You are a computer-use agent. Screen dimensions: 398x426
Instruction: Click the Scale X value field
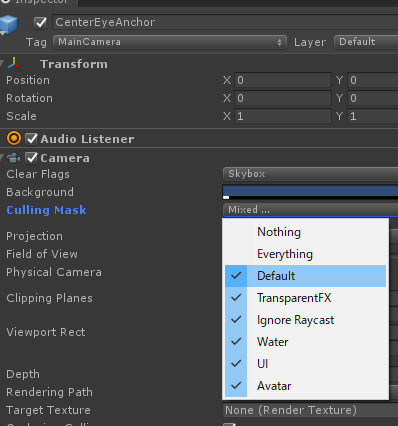click(283, 116)
